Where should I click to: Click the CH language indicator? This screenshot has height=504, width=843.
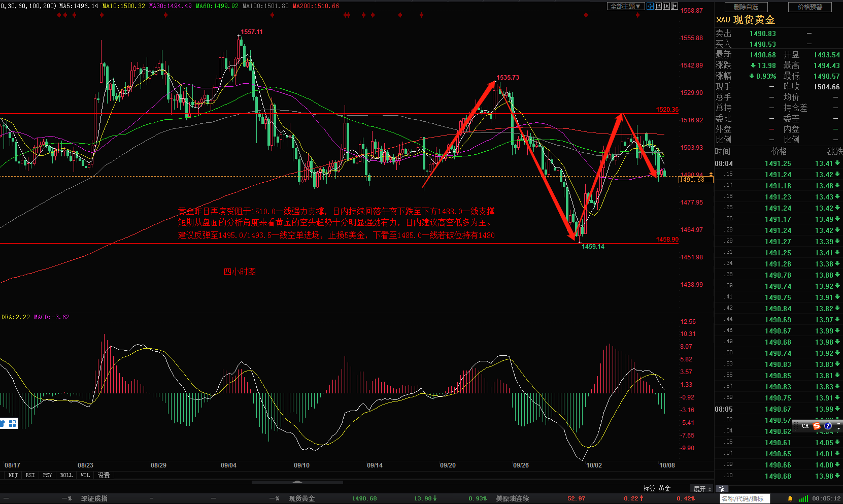point(805,426)
